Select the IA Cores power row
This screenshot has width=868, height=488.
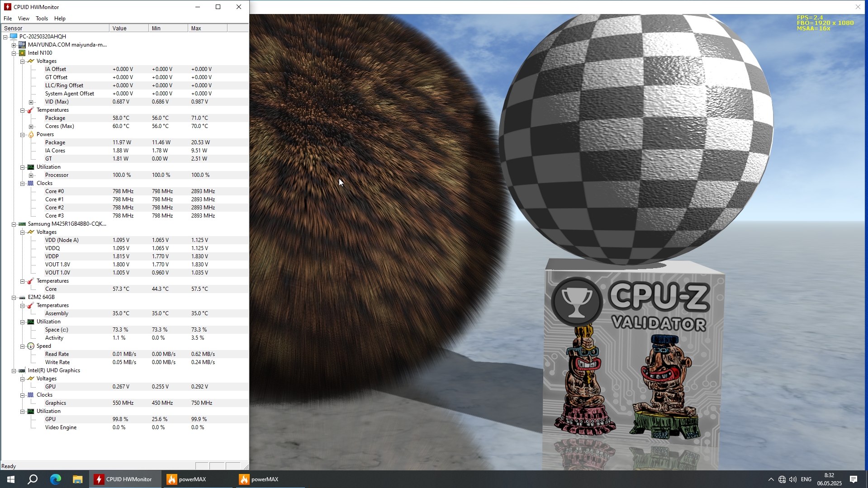(124, 151)
